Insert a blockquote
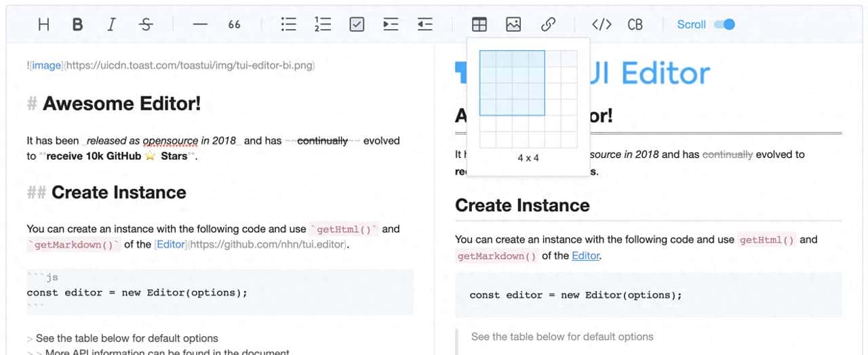 [234, 24]
